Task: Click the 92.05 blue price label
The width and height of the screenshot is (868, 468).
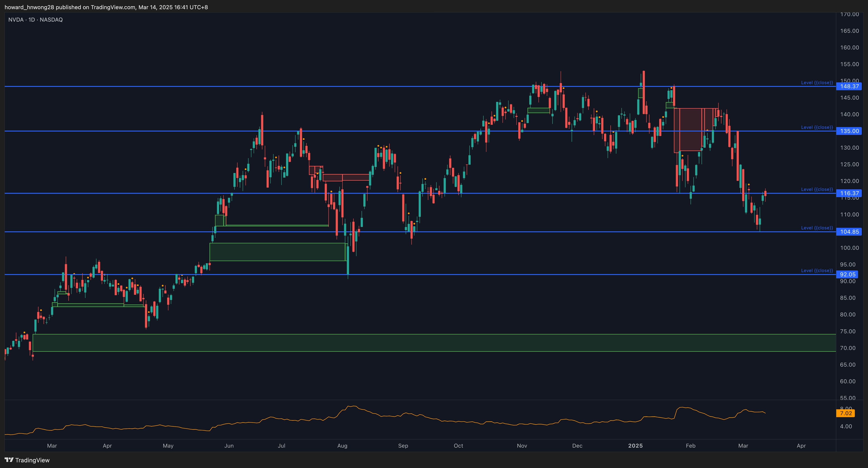Action: click(x=847, y=275)
